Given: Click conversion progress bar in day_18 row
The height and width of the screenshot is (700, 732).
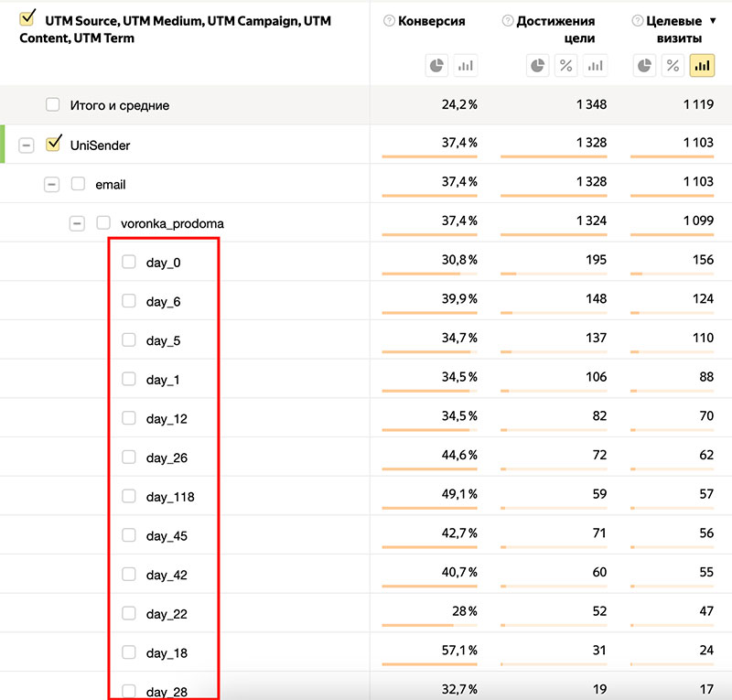Looking at the screenshot, I should tap(429, 666).
